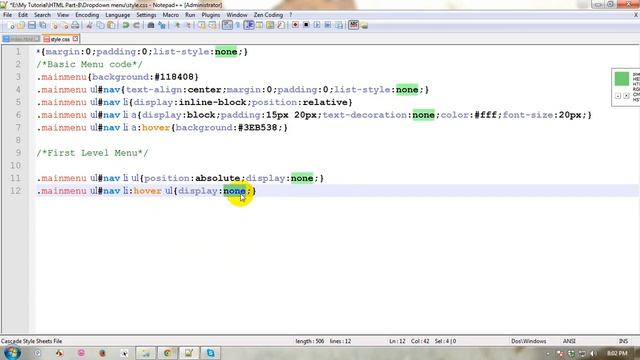Redo change using toolbar arrow
This screenshot has height=360, width=640.
136,25
